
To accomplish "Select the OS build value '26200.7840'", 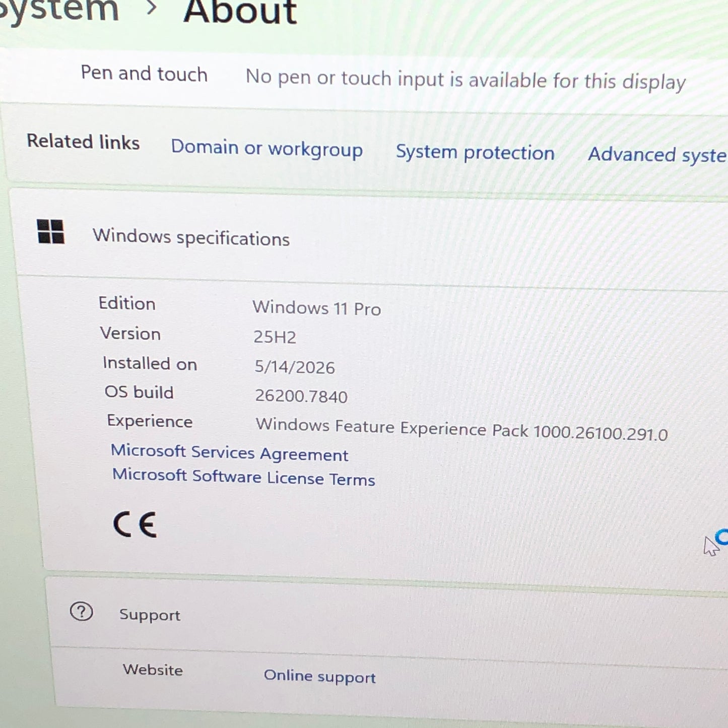I will (x=301, y=396).
